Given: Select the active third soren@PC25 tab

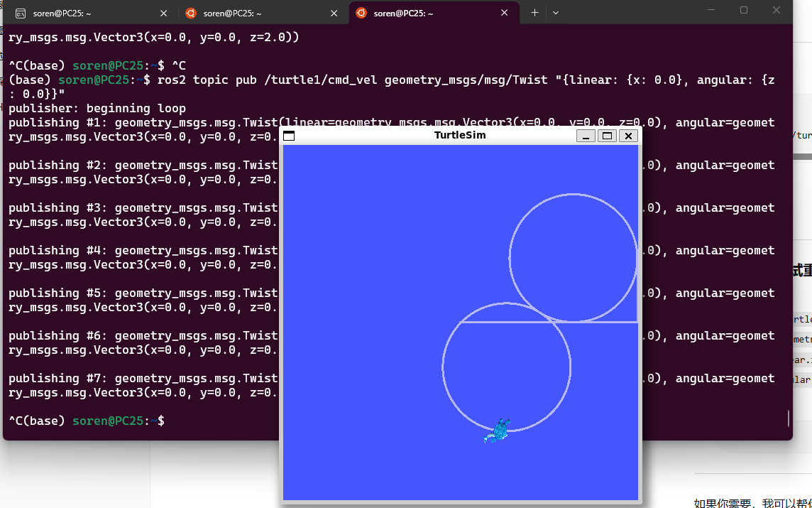Looking at the screenshot, I should pyautogui.click(x=434, y=13).
